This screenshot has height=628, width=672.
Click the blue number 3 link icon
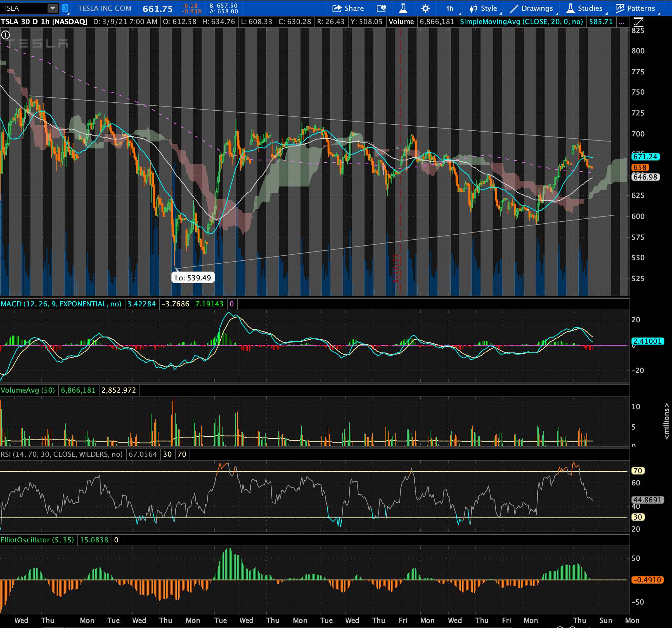point(65,8)
